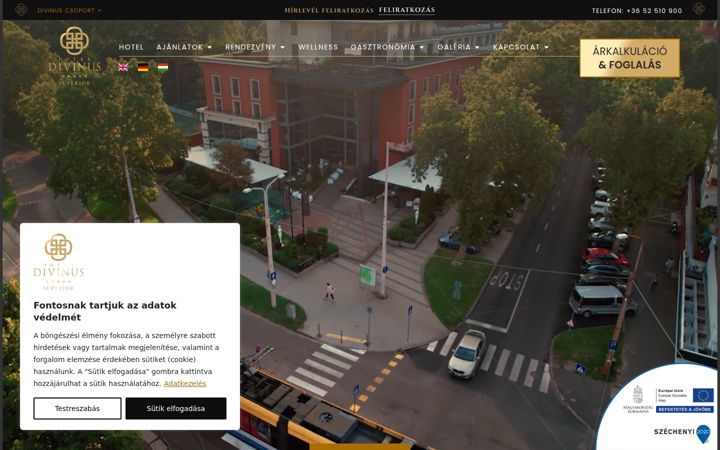Switch language with the German flag

(143, 68)
